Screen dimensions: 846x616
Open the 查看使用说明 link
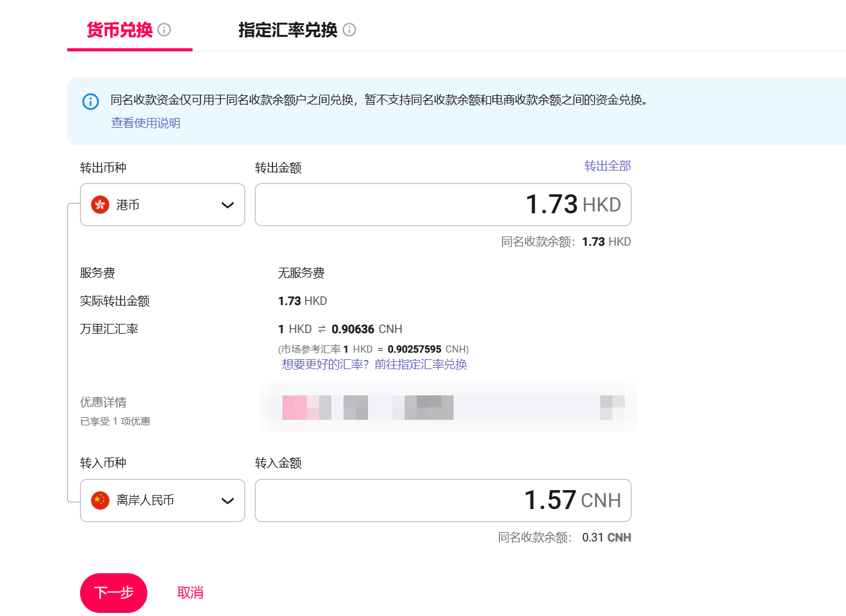point(145,123)
